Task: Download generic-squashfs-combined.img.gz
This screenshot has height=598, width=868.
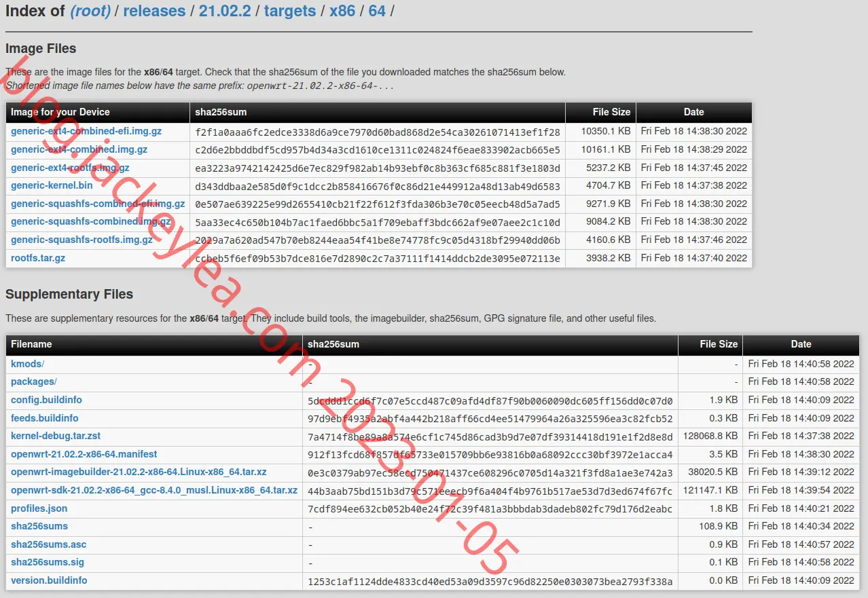Action: tap(91, 221)
